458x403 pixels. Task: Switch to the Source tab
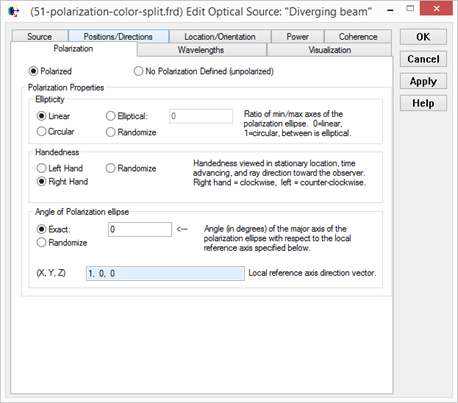[40, 36]
